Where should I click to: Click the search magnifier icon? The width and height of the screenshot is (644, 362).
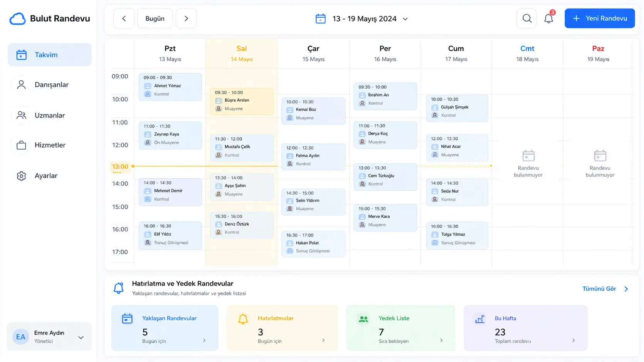pyautogui.click(x=526, y=18)
